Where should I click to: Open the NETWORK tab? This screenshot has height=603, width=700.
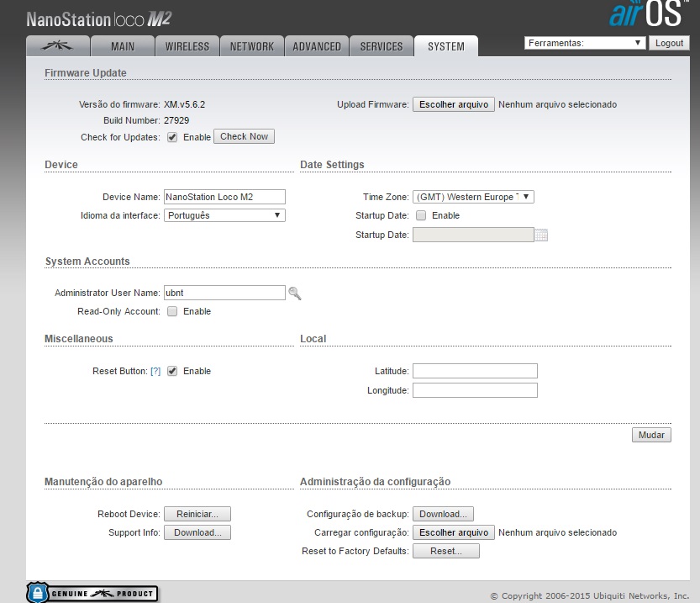(252, 46)
